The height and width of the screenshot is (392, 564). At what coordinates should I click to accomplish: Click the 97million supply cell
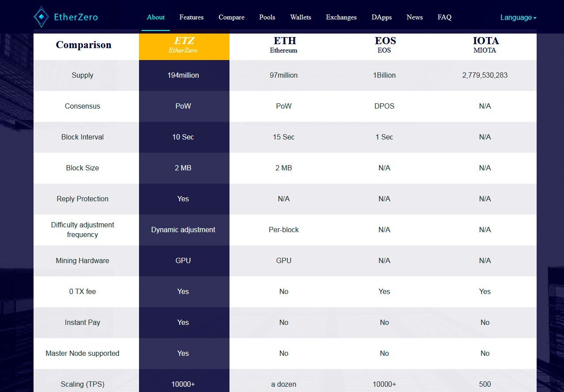[x=284, y=75]
